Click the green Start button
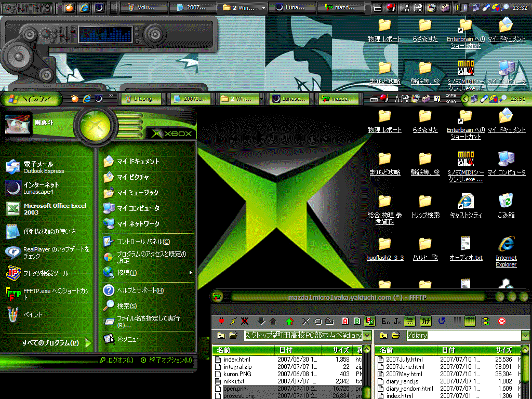The image size is (532, 399). click(x=32, y=99)
